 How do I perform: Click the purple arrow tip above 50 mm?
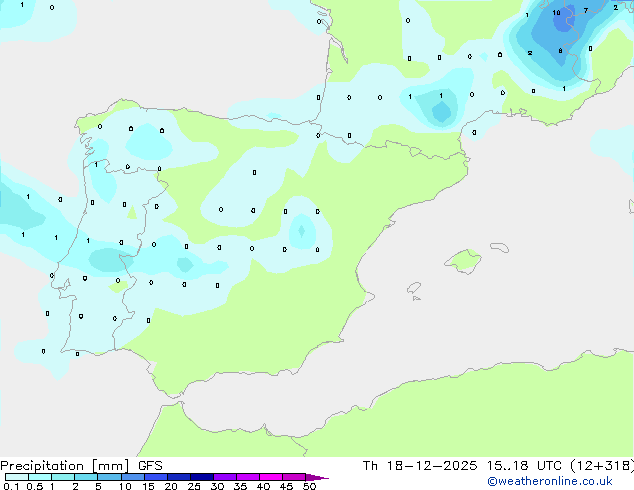[317, 477]
